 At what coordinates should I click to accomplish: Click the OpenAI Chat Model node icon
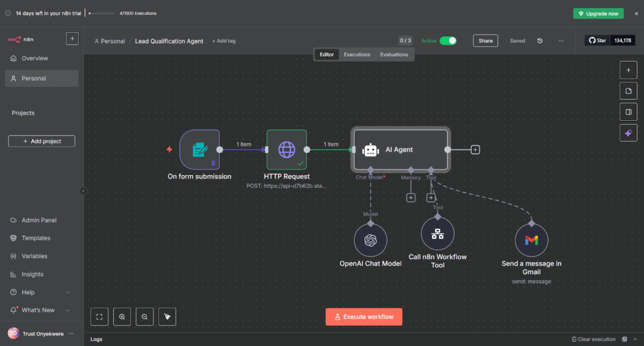[370, 241]
